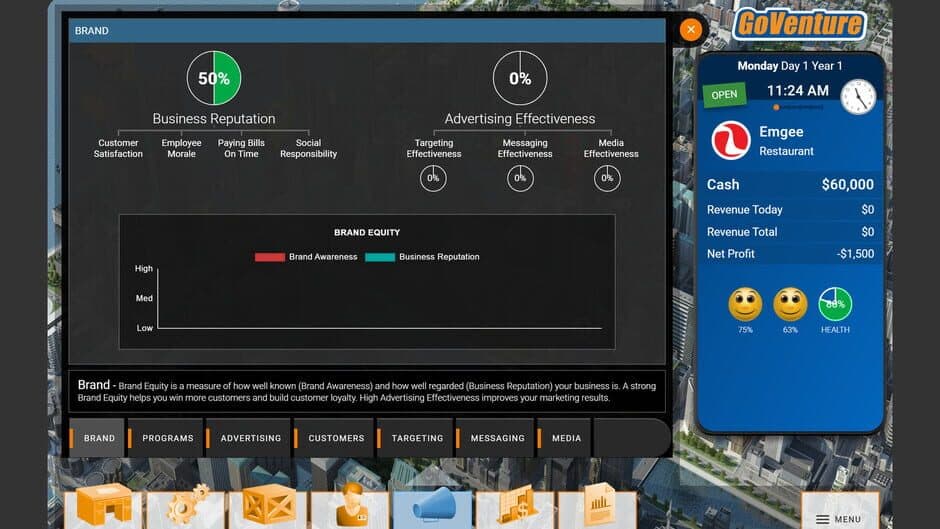Open the gears operations icon
The height and width of the screenshot is (529, 940).
(x=186, y=507)
